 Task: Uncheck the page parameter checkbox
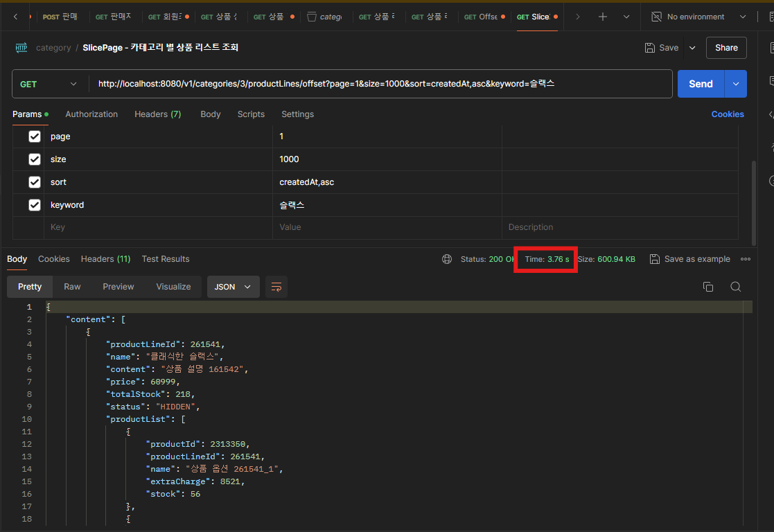pos(35,136)
